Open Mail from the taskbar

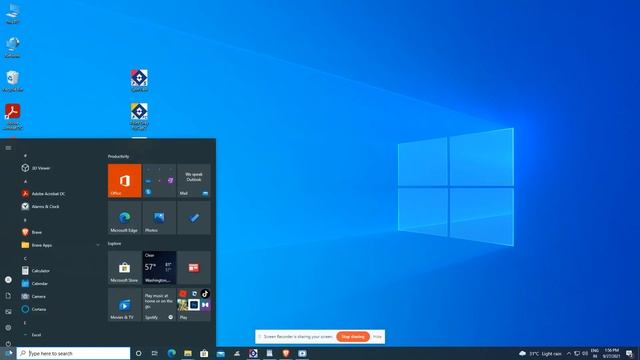click(x=220, y=353)
